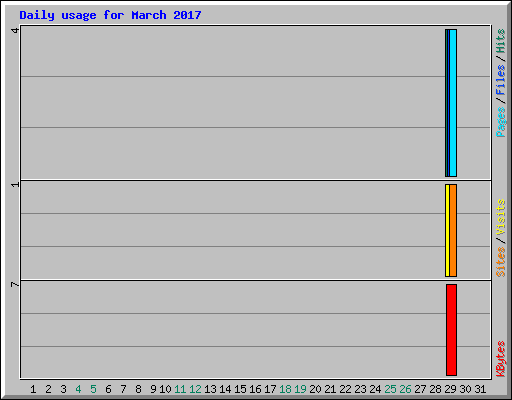Click day 23 on the x-axis
The image size is (512, 400).
[x=360, y=389]
